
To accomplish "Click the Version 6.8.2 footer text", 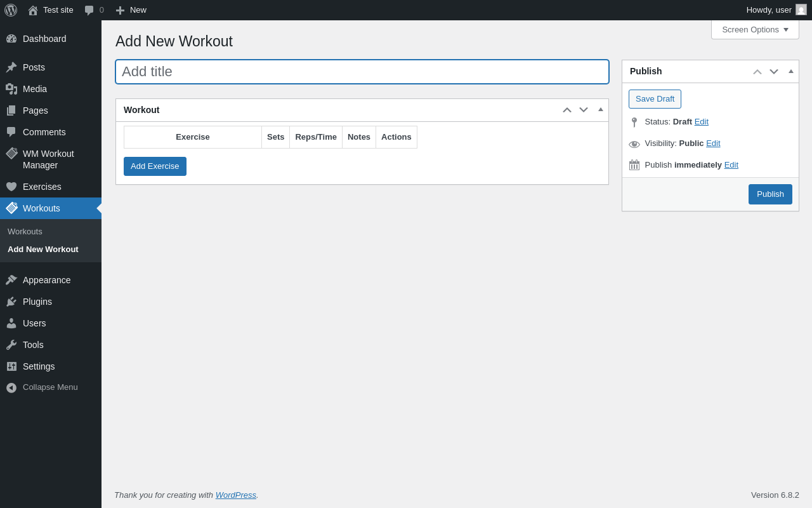I will click(775, 495).
